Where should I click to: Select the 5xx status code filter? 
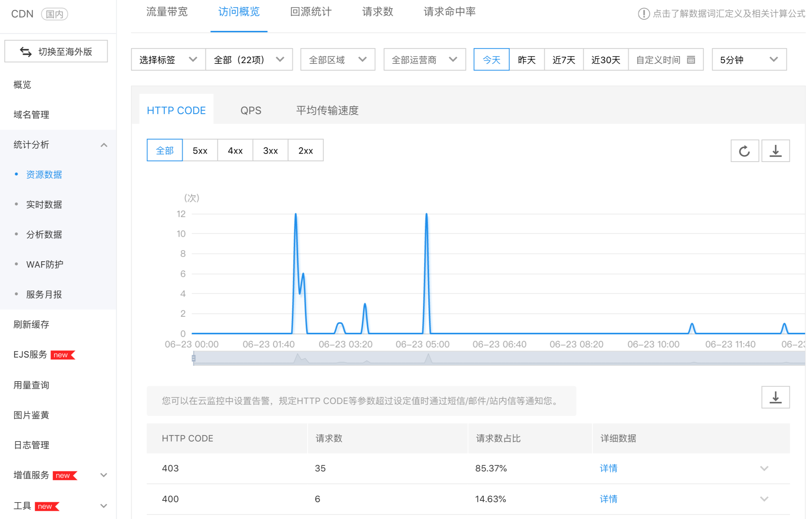click(200, 150)
